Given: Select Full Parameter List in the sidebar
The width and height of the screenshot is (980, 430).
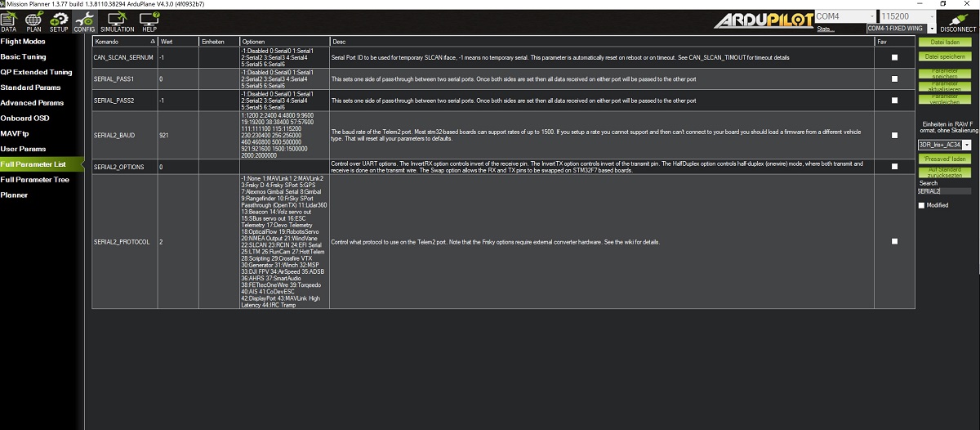Looking at the screenshot, I should point(42,164).
